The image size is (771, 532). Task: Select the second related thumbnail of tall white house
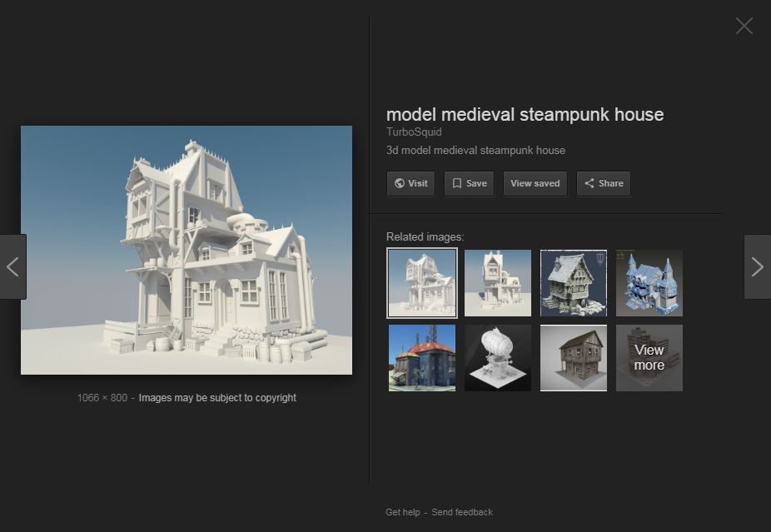(498, 283)
